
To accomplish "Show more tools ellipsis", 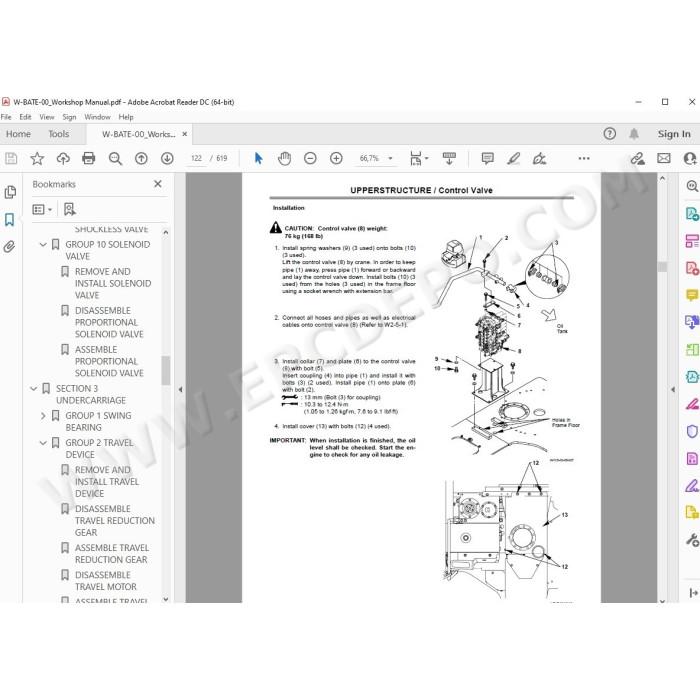I will [x=583, y=158].
